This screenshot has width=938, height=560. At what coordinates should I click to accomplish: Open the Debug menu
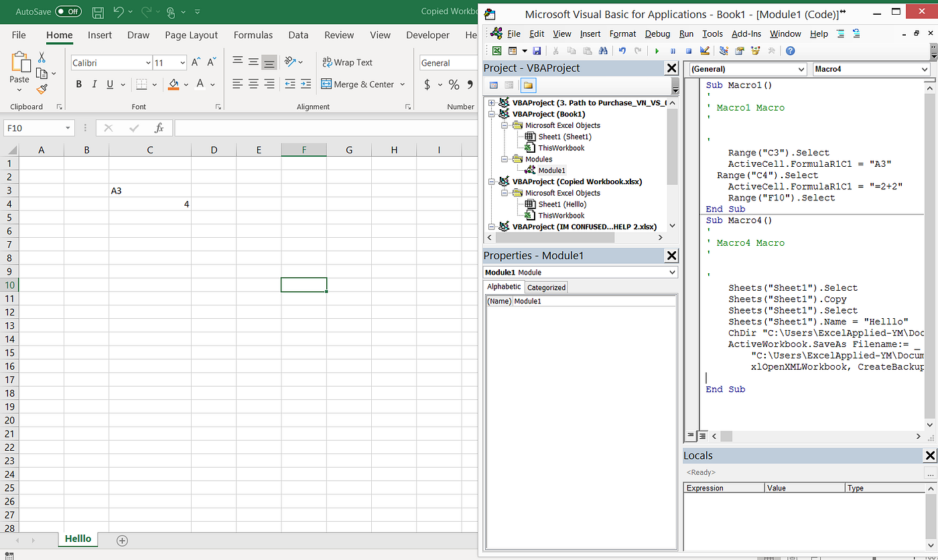[x=657, y=33]
